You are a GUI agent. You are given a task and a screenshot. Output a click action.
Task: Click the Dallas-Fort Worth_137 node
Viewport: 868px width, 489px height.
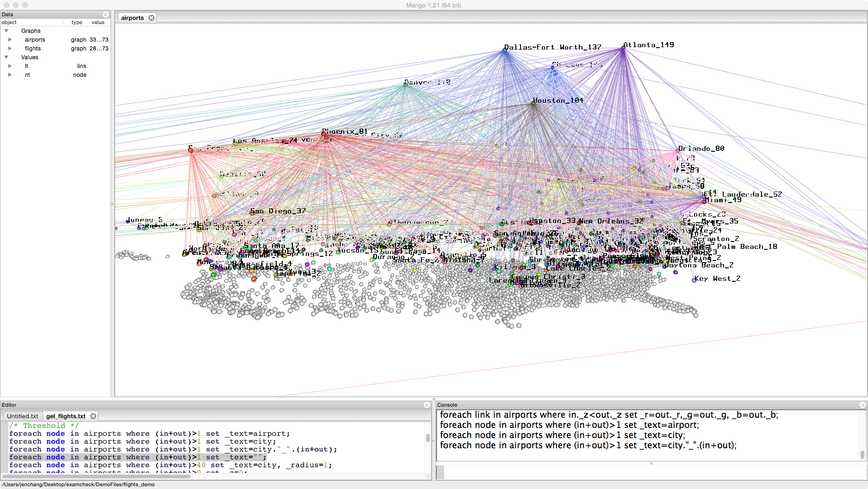(505, 50)
